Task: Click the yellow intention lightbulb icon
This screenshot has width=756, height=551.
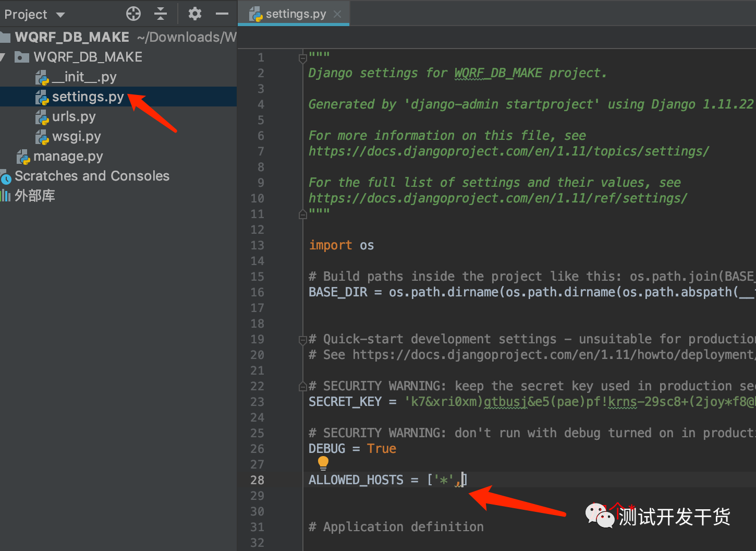Action: coord(323,463)
